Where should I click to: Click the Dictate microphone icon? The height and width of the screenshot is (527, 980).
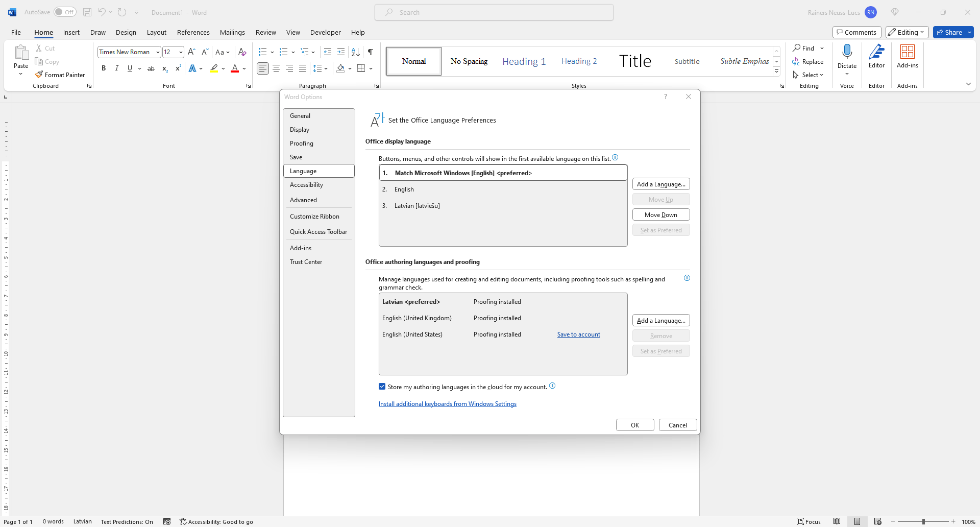click(x=847, y=52)
